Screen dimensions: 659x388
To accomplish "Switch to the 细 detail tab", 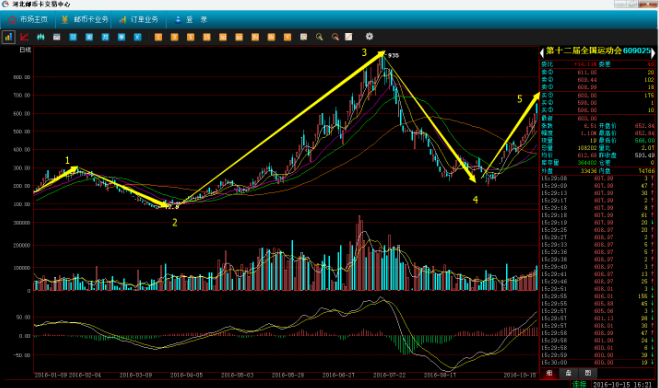I will tap(549, 373).
